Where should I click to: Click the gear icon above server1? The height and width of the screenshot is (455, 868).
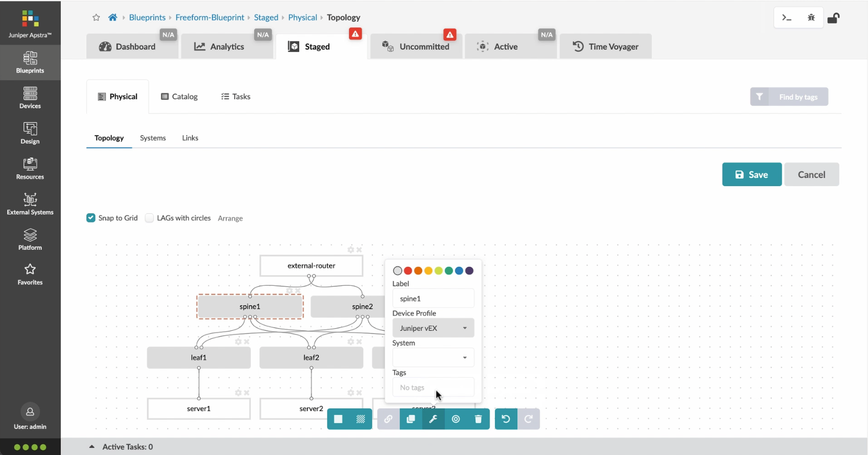[x=238, y=393]
